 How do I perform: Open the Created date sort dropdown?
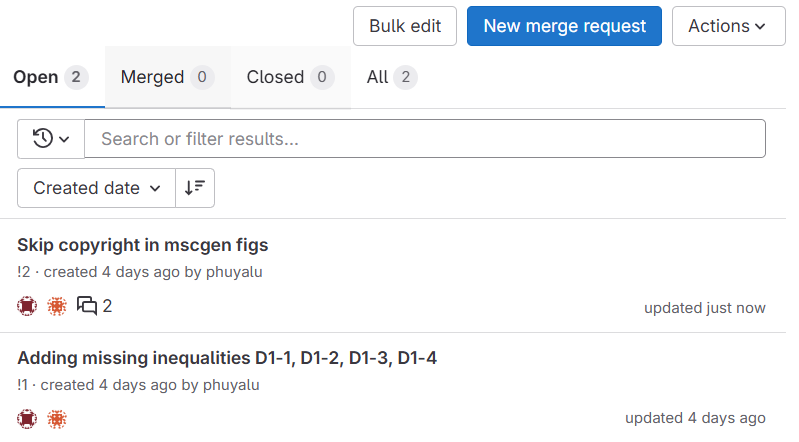coord(96,188)
